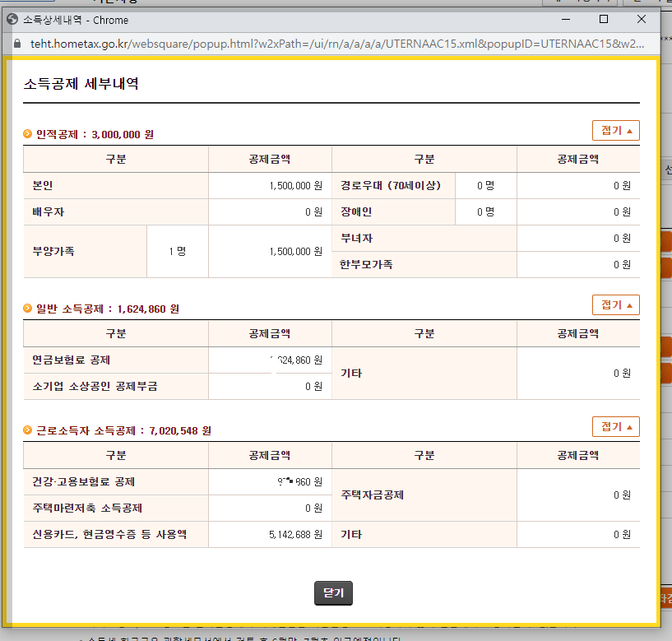Click the 주택마련저축 소득공제 row
The image size is (672, 641).
coord(115,508)
